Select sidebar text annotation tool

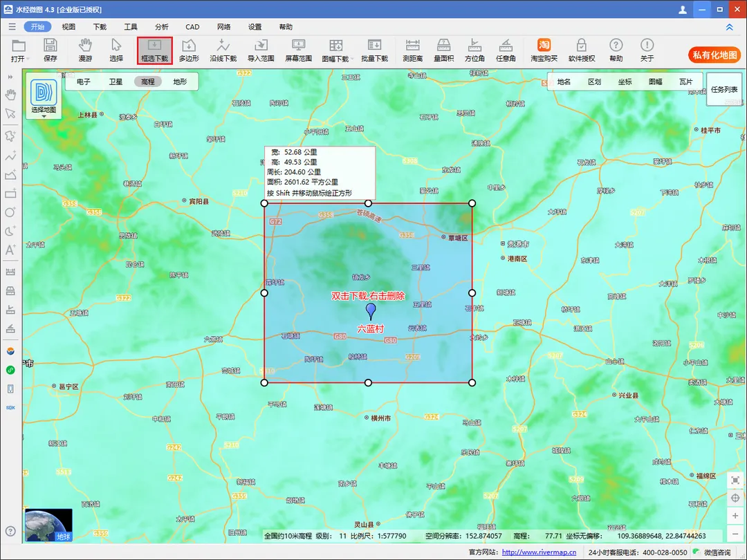click(x=10, y=250)
